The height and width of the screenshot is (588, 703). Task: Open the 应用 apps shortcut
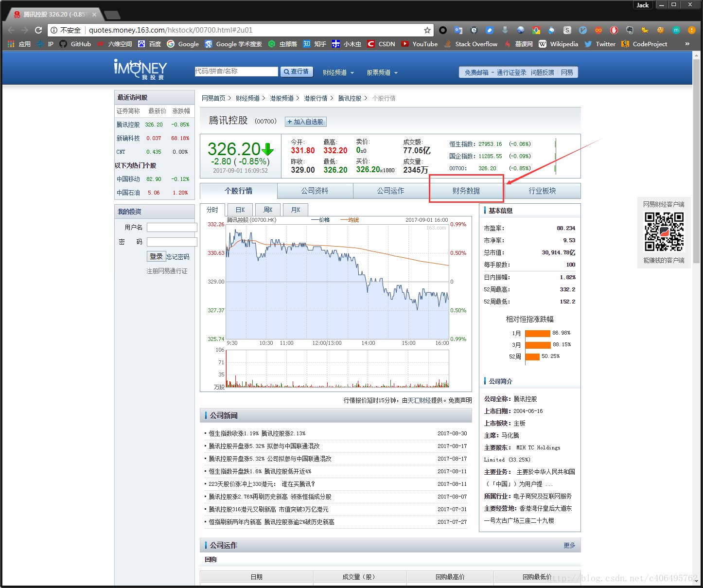(19, 44)
